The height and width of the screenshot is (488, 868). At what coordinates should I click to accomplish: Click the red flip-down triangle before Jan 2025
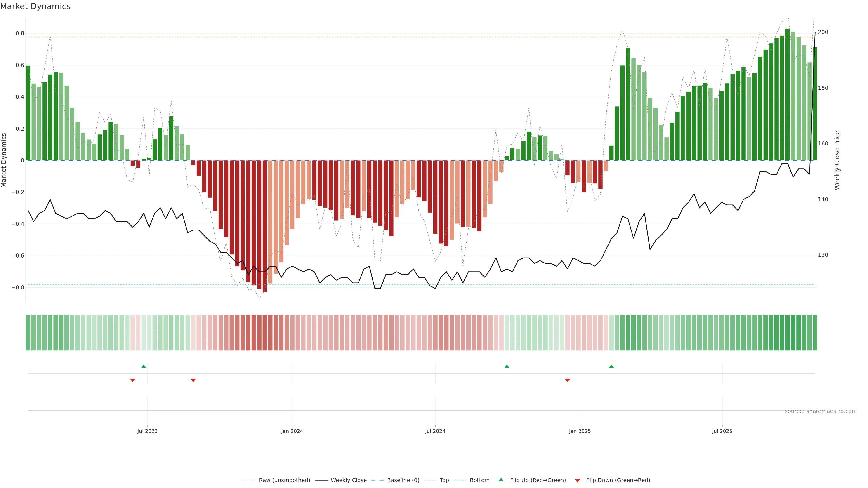coord(567,380)
